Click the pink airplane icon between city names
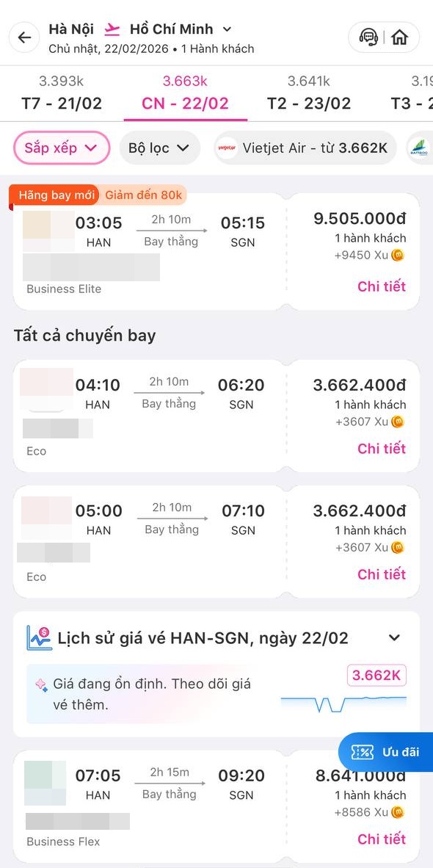This screenshot has height=868, width=433. [111, 29]
